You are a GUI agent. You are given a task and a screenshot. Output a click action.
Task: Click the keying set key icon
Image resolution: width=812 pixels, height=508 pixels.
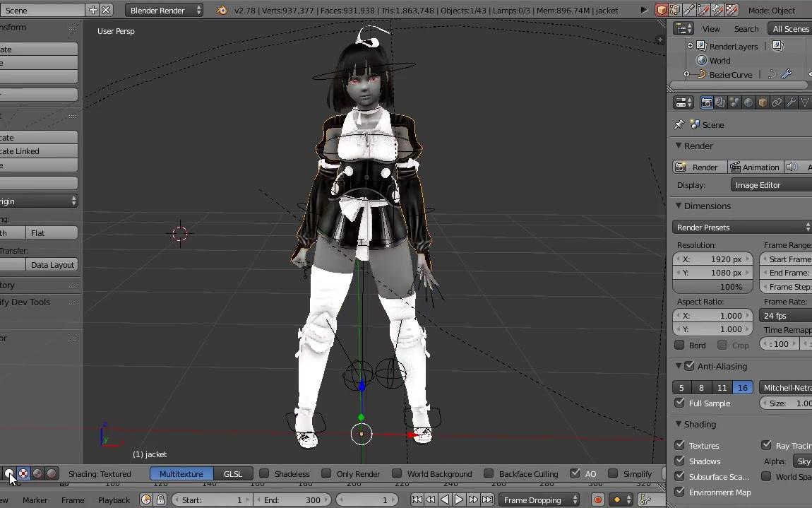[645, 500]
